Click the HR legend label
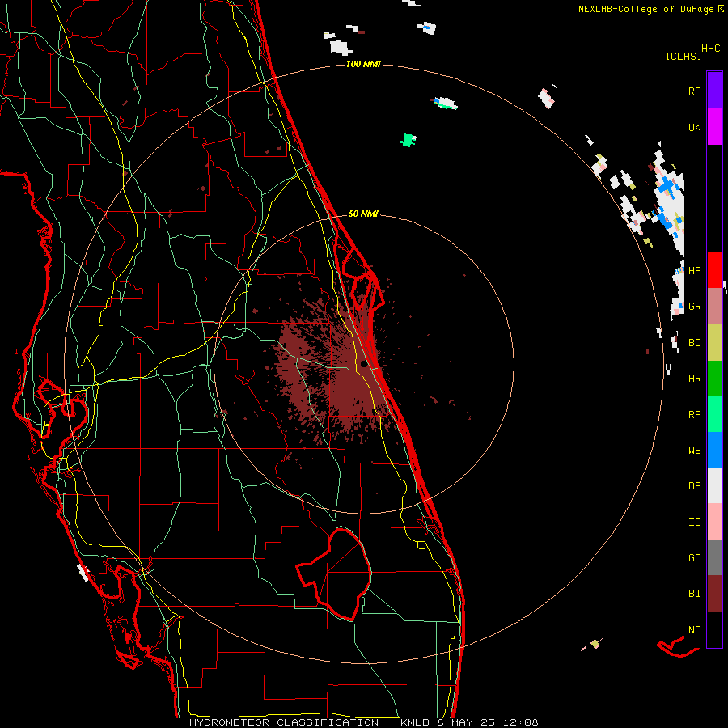The width and height of the screenshot is (728, 728). coord(694,379)
